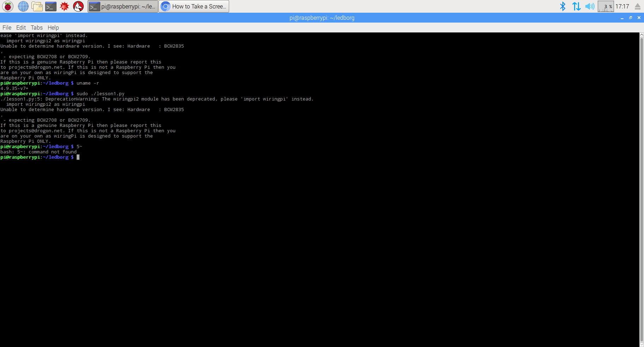Switch to the pi@raspberrypi terminal taskbar button
This screenshot has height=347, width=644.
[x=123, y=6]
